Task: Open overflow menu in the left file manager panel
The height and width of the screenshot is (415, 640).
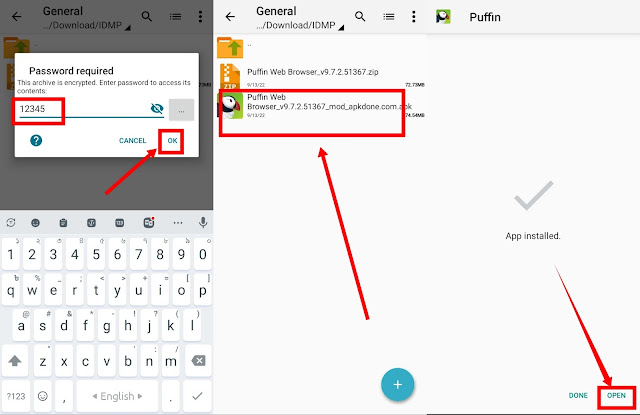Action: click(200, 17)
